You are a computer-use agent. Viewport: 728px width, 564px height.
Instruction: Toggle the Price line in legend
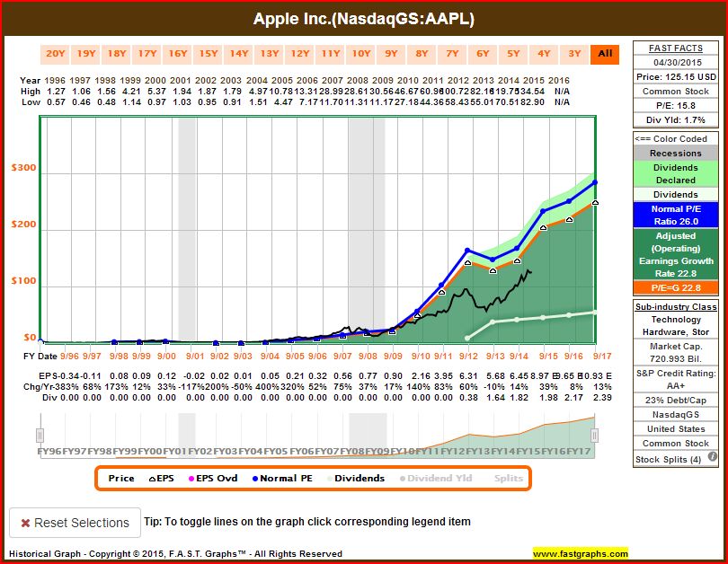[121, 478]
